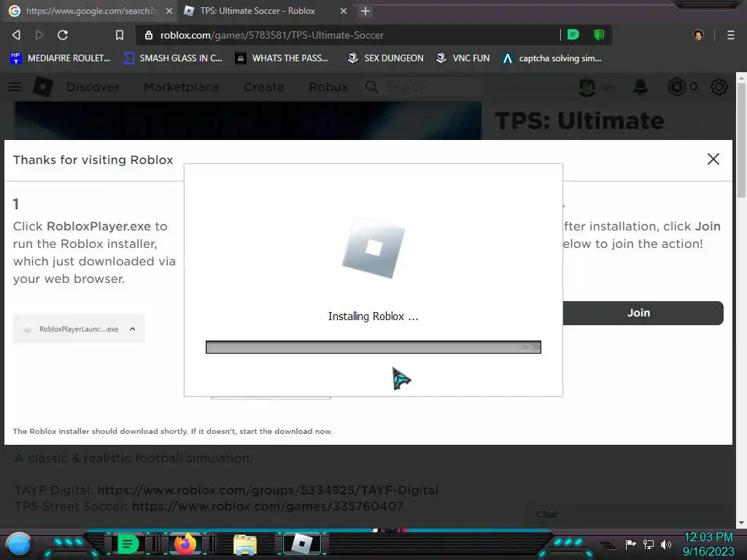
Task: Bookmark this page using the bookmark icon
Action: click(120, 35)
